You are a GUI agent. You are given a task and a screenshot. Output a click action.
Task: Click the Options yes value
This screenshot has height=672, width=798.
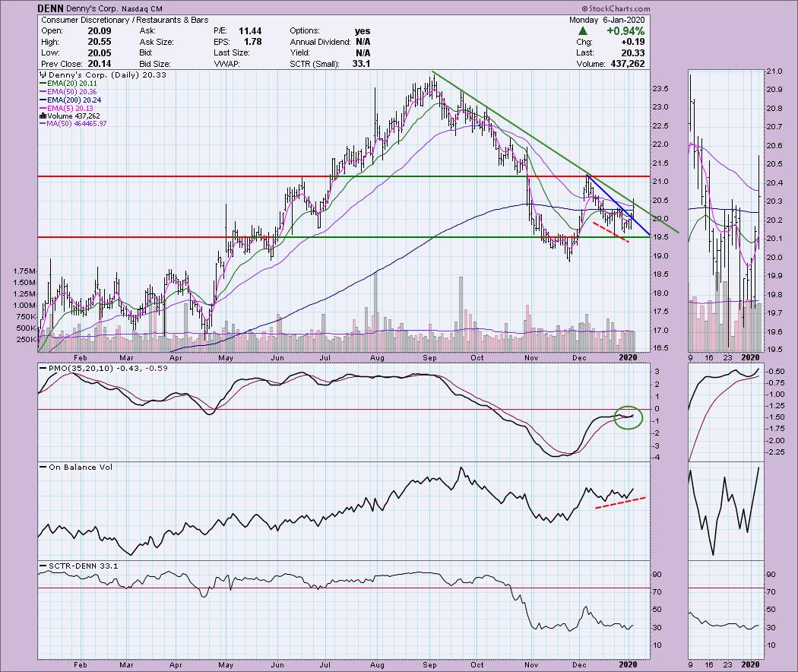point(363,31)
